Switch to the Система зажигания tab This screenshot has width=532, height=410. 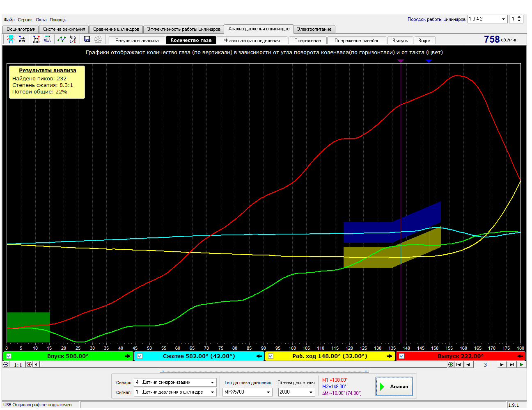(x=64, y=29)
